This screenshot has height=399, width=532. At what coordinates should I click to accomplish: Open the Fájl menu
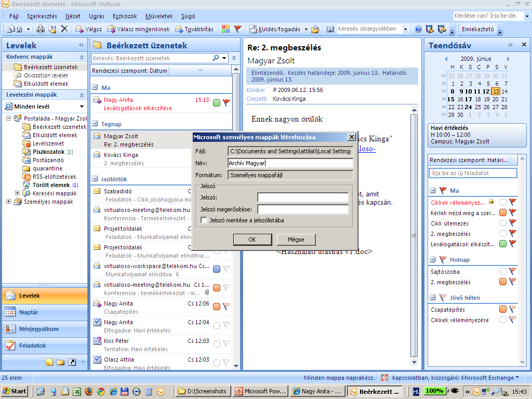[14, 16]
